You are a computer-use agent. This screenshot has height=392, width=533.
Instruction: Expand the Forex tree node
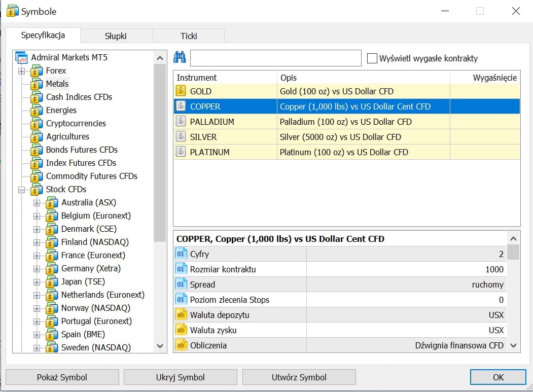(21, 71)
